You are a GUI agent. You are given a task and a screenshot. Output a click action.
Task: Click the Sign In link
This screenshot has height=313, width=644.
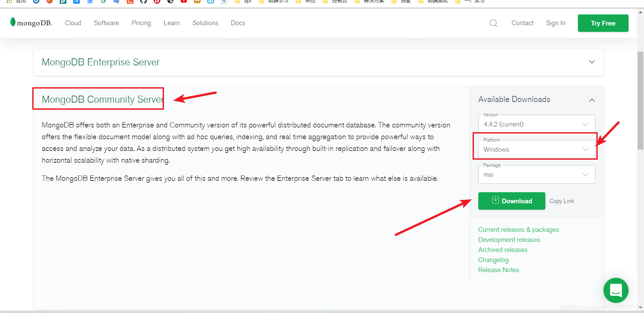point(555,23)
